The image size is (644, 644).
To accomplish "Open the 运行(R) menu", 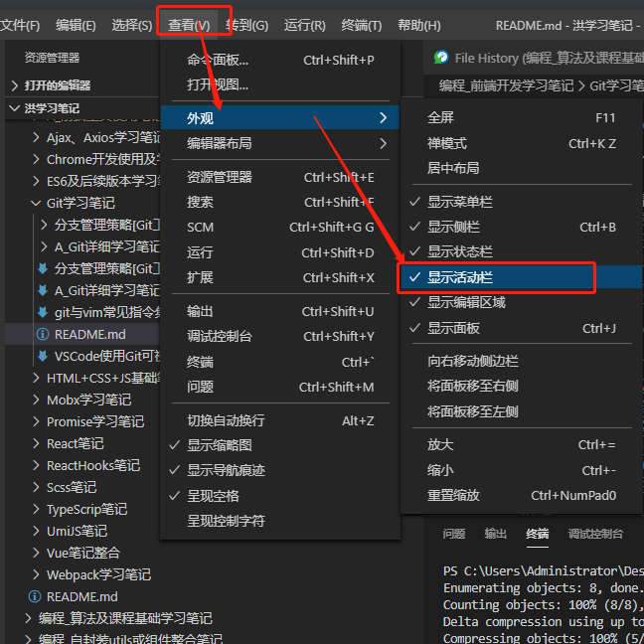I will [x=304, y=26].
